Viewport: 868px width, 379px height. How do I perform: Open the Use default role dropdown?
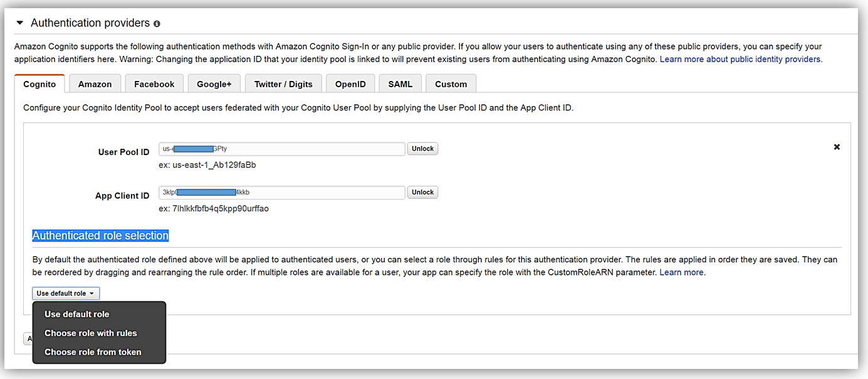click(x=65, y=292)
